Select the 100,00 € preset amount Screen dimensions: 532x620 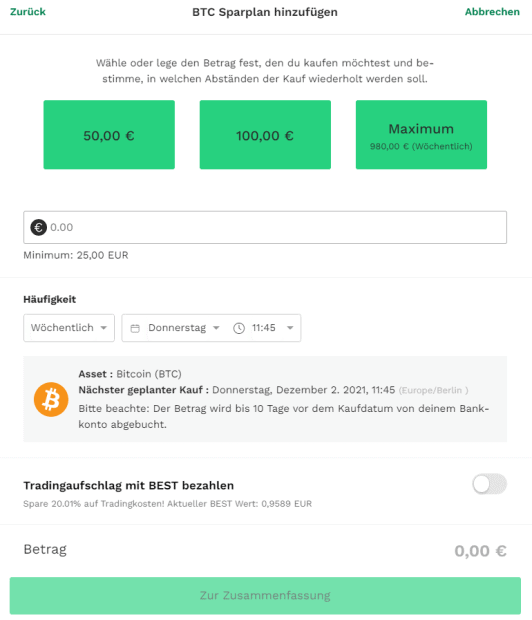click(265, 134)
